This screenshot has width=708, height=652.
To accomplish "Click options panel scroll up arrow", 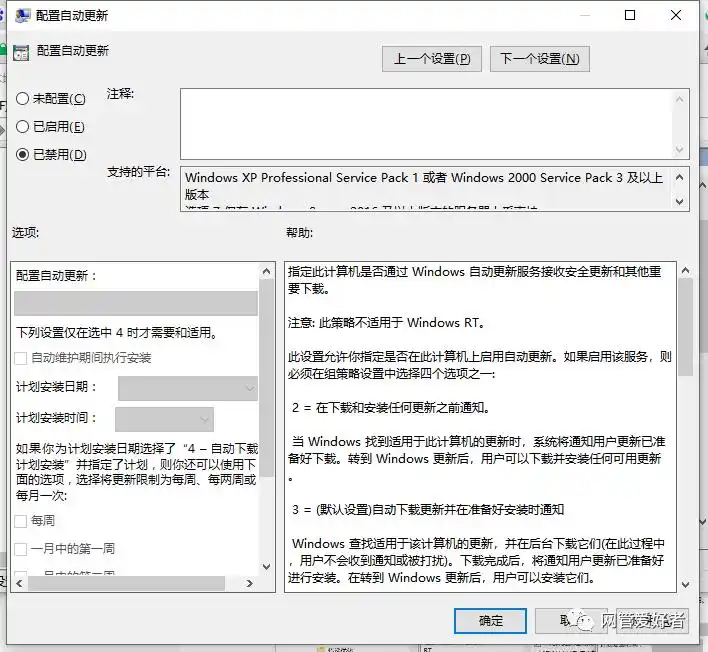I will pyautogui.click(x=266, y=271).
